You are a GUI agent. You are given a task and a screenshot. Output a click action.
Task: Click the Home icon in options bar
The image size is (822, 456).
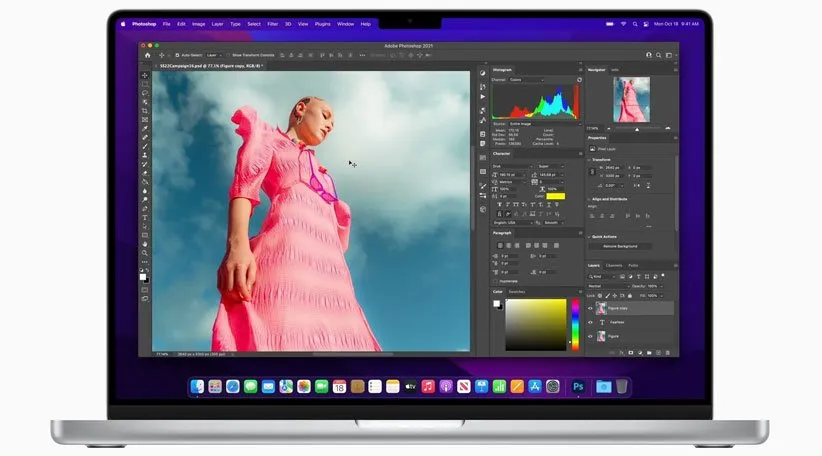point(146,55)
